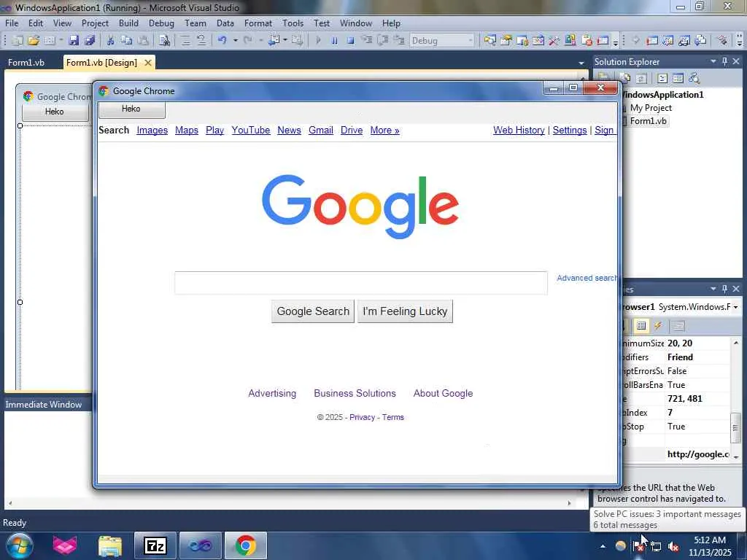Click the Action Center flag tray icon
Viewport: 747px width, 560px height.
(x=638, y=547)
